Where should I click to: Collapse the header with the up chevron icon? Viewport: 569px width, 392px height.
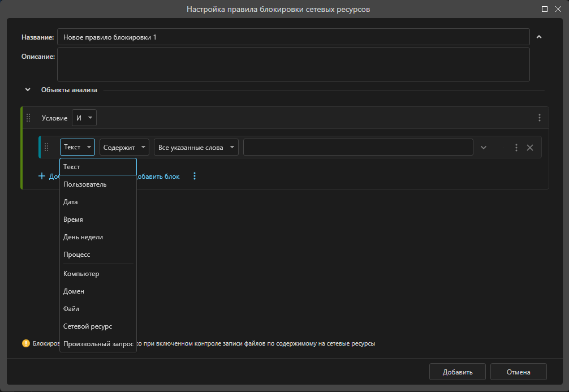[538, 37]
